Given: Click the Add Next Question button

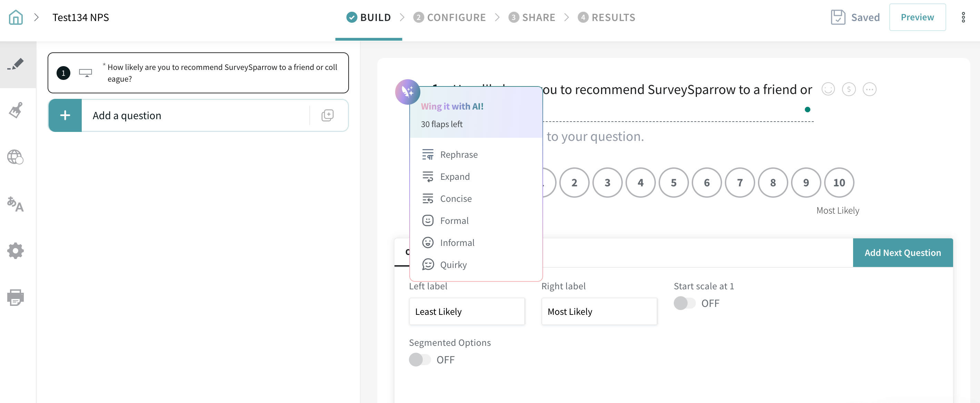Looking at the screenshot, I should (x=902, y=253).
